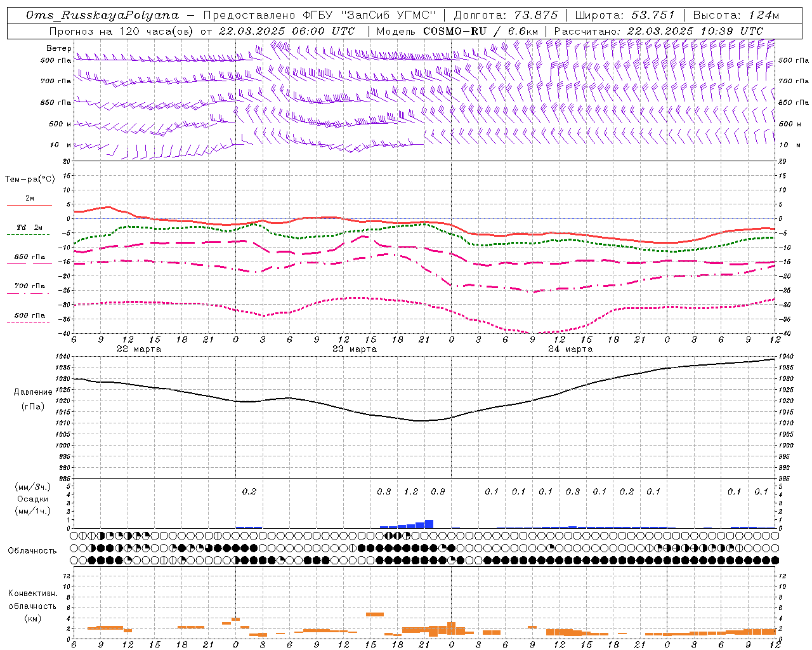Click the highest orange convective cloud bar
812x650 pixels.
tap(375, 614)
